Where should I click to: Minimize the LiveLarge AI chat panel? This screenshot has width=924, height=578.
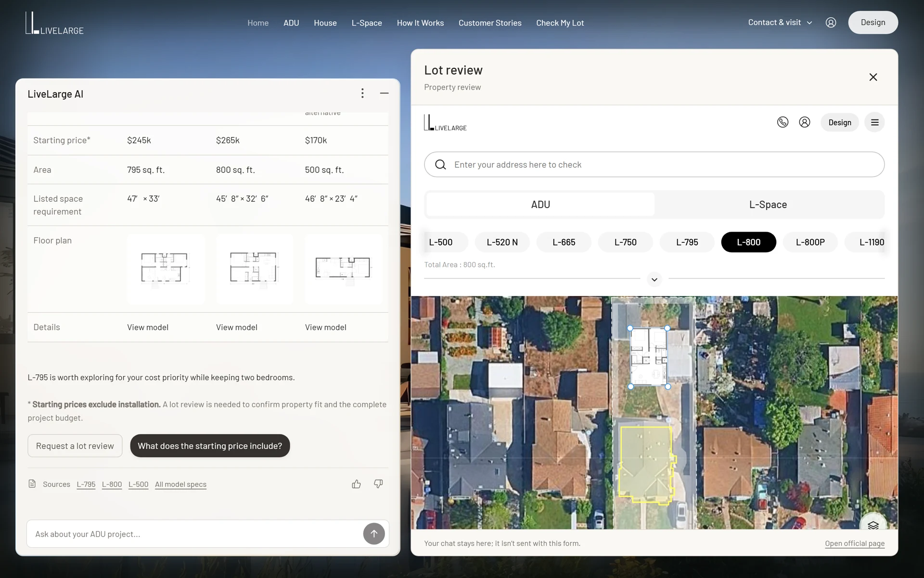point(384,93)
